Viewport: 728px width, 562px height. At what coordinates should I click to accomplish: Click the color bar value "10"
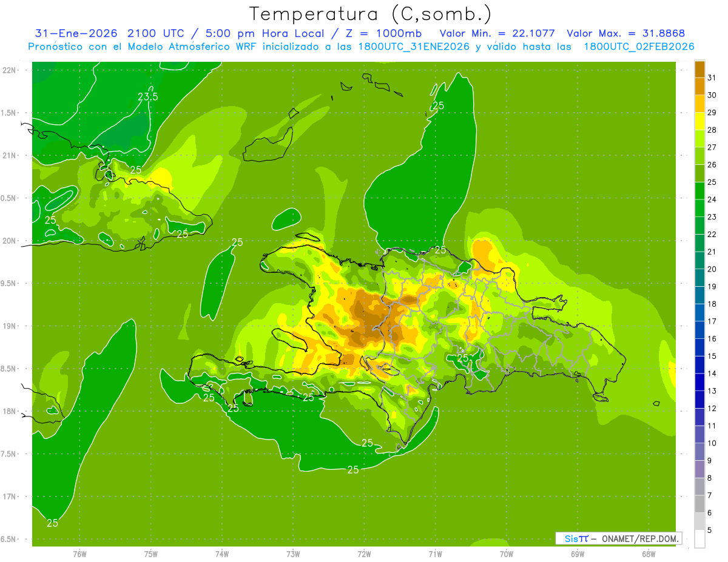pyautogui.click(x=712, y=443)
